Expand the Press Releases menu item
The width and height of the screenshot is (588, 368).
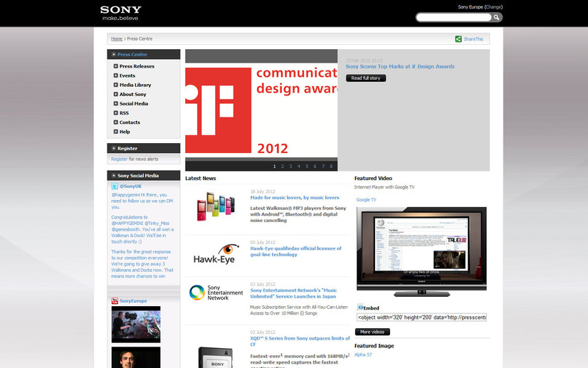pos(116,66)
